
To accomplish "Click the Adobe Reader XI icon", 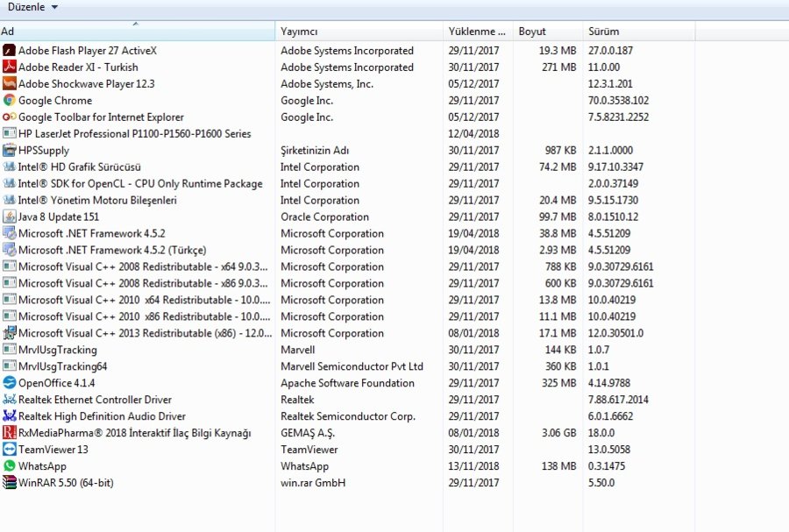I will (x=9, y=67).
